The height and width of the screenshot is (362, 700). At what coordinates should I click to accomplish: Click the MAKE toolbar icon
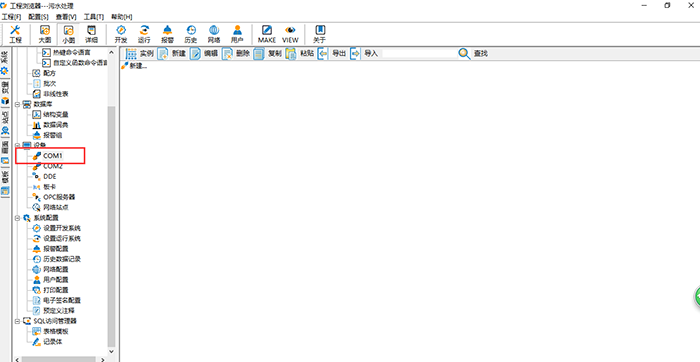pyautogui.click(x=267, y=34)
